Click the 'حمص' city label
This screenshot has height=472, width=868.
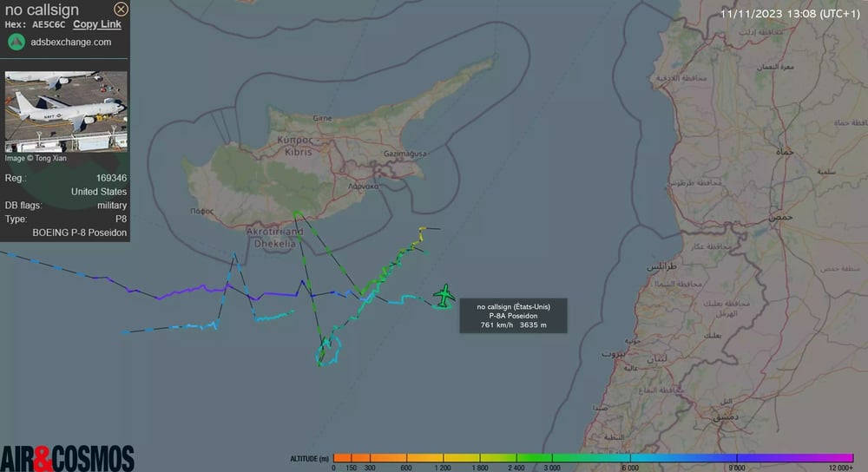[x=780, y=218]
